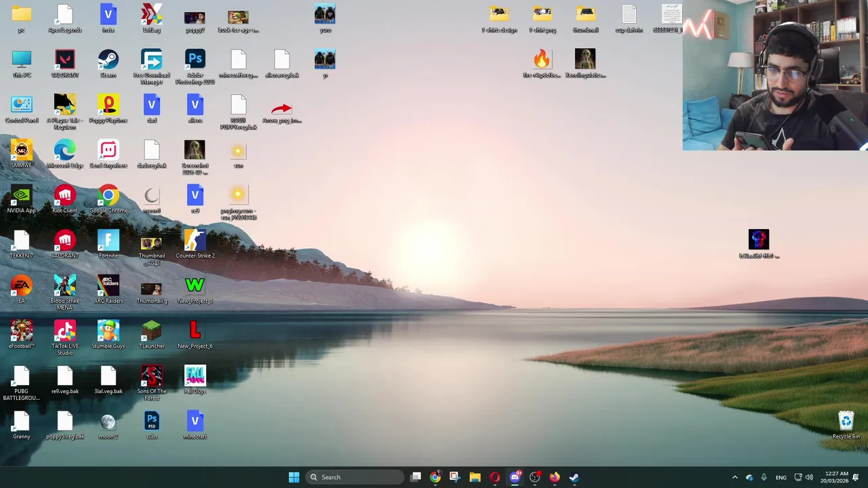Open Snipping Tool on the taskbar
Image resolution: width=868 pixels, height=488 pixels.
click(x=454, y=477)
